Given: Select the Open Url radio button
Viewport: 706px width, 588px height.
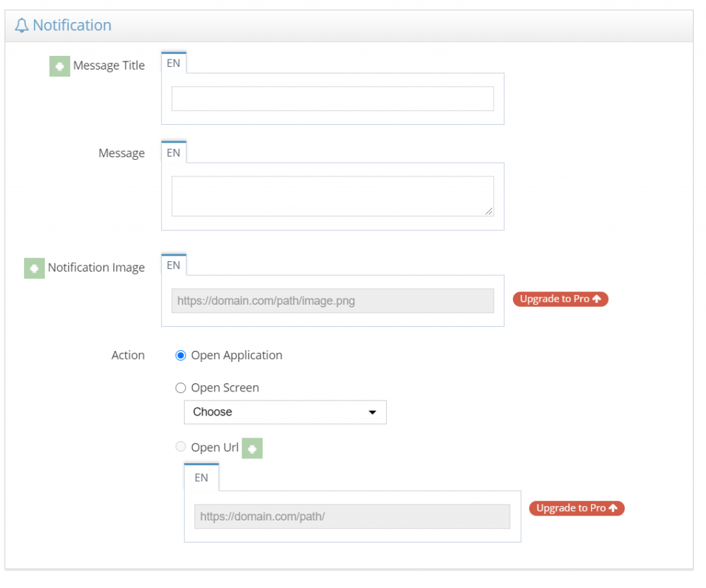Looking at the screenshot, I should (180, 446).
